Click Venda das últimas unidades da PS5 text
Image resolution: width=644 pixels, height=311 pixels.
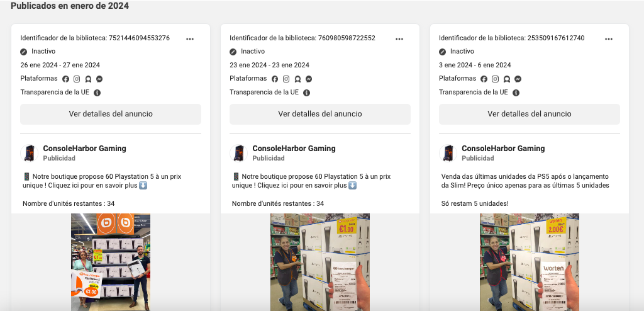tap(525, 181)
